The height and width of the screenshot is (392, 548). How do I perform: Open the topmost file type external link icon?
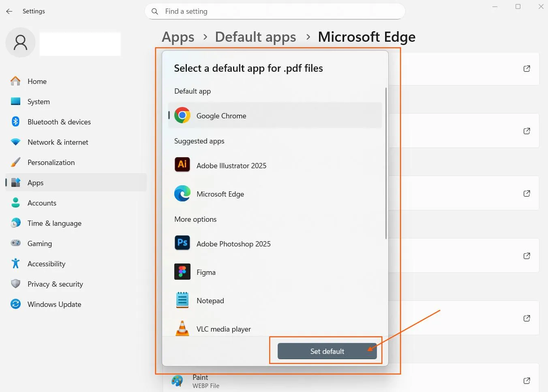[527, 69]
